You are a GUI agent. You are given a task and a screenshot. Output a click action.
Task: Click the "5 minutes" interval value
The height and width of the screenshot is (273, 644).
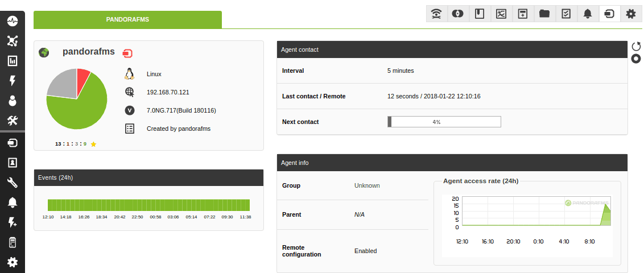(x=401, y=71)
